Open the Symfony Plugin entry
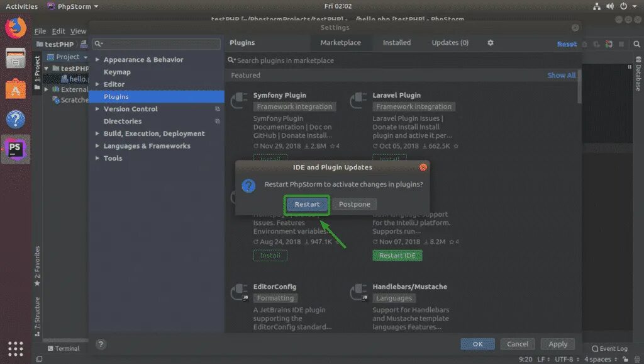The image size is (644, 364). [280, 96]
